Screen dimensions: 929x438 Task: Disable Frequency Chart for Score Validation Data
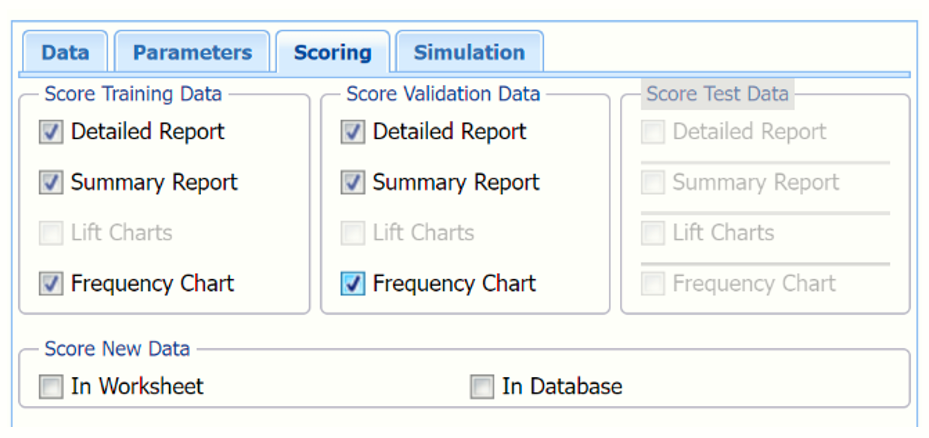tap(353, 284)
